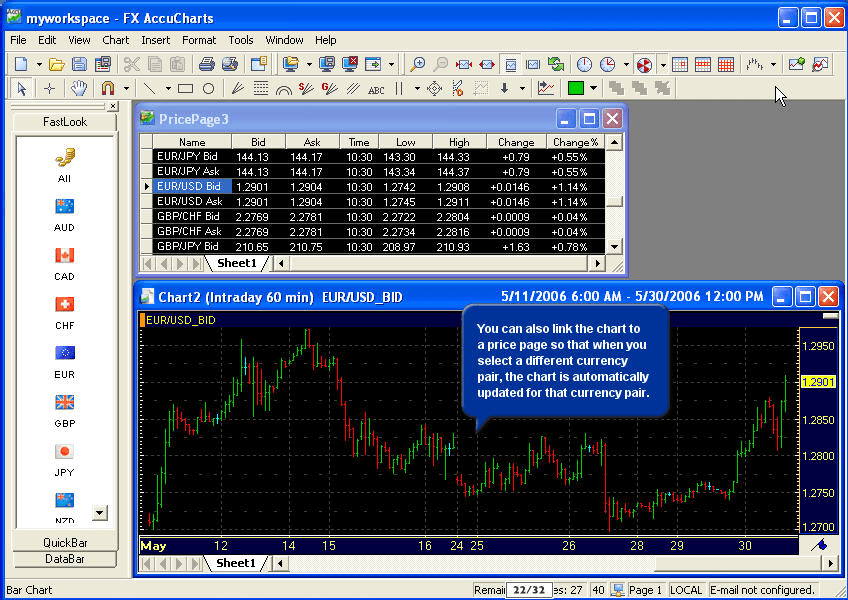Open a file with the folder icon

coord(57,64)
